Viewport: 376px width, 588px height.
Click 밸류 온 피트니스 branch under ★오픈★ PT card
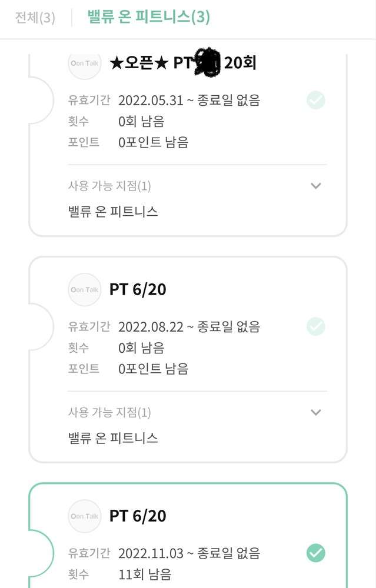114,211
